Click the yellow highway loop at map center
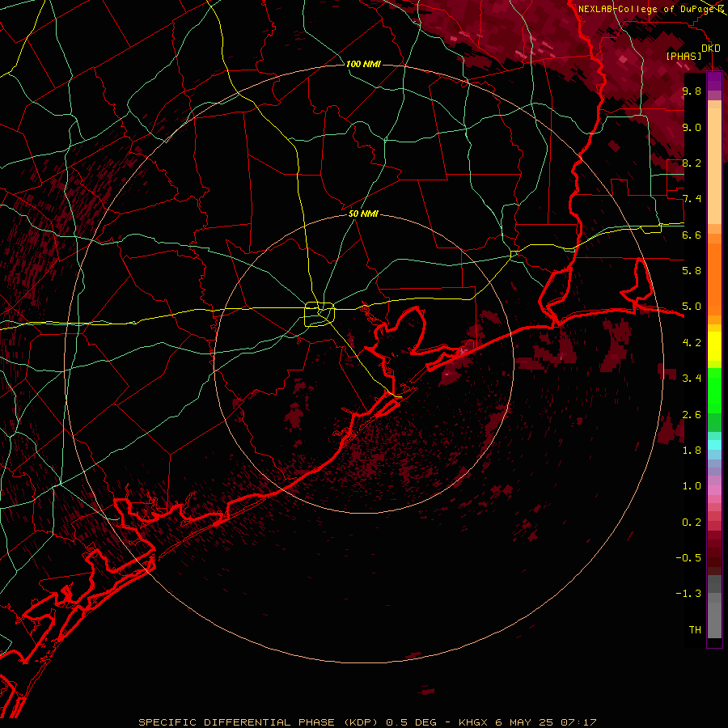 (319, 314)
